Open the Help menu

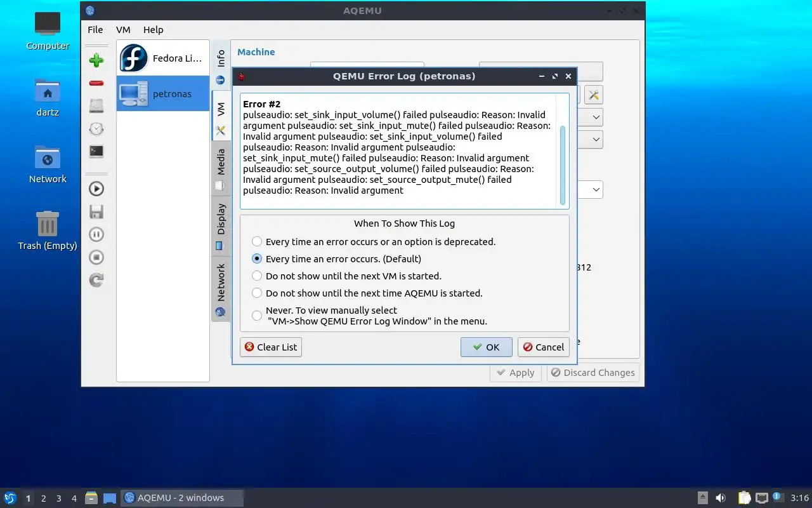[x=153, y=30]
